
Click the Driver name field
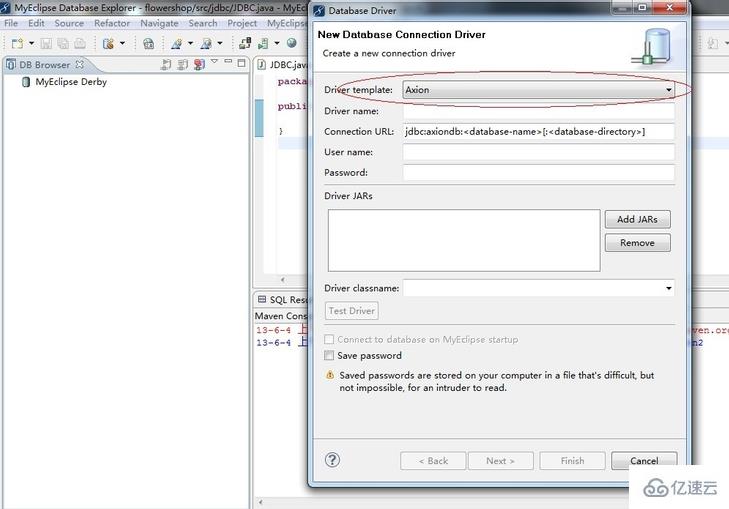[538, 111]
